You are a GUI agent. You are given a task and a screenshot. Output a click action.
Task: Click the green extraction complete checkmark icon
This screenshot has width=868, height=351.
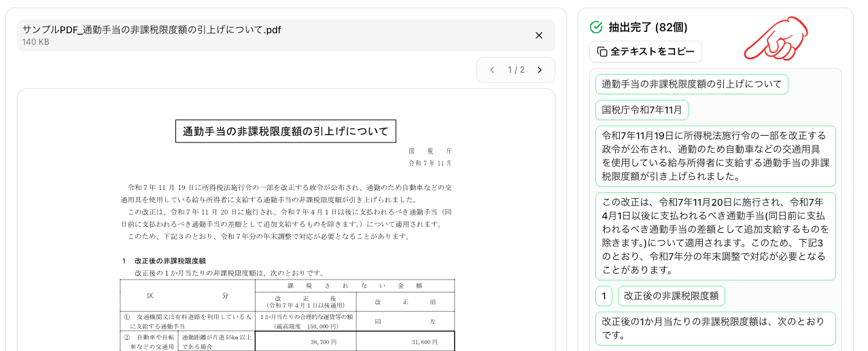click(596, 27)
